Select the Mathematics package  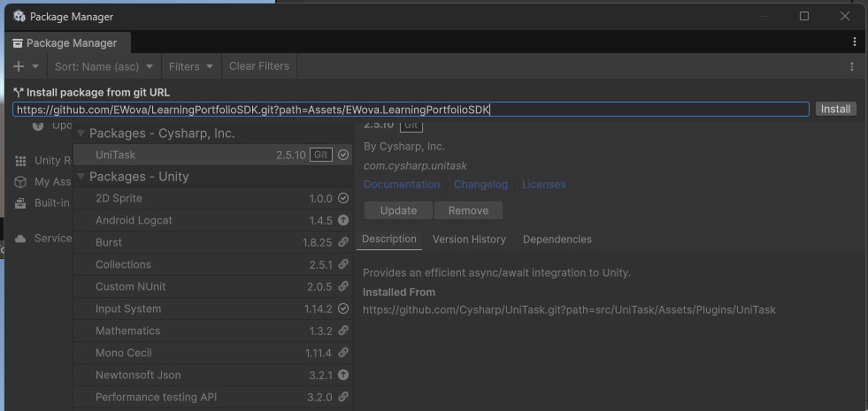click(212, 331)
